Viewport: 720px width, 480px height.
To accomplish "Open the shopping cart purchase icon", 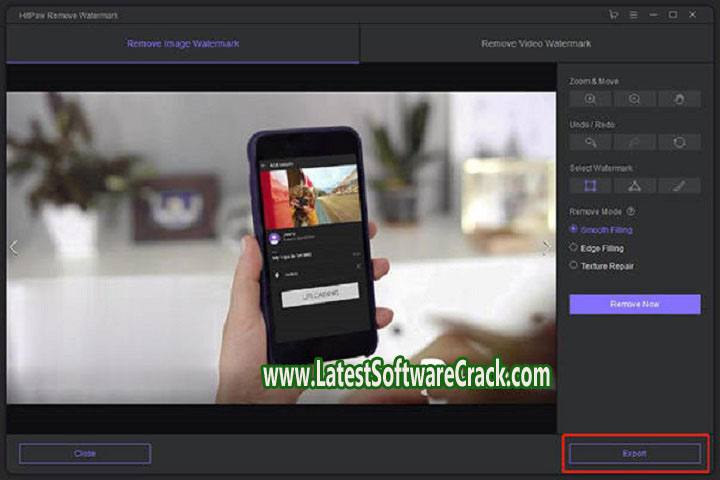I will click(613, 14).
